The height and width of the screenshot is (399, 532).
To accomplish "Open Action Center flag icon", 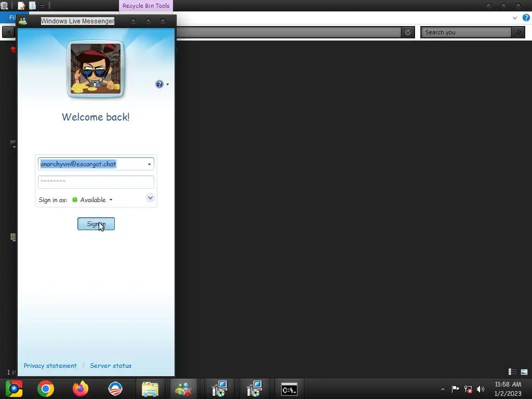I will click(x=455, y=389).
